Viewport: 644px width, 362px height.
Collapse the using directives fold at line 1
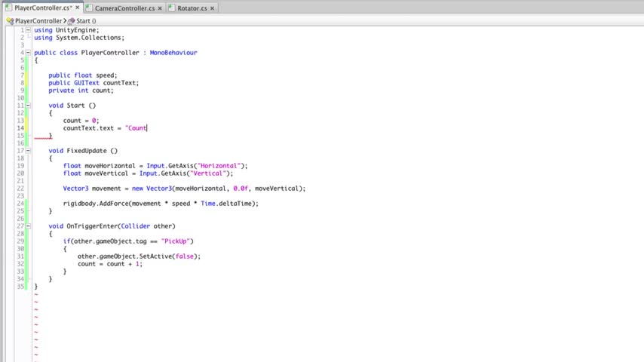(x=28, y=30)
